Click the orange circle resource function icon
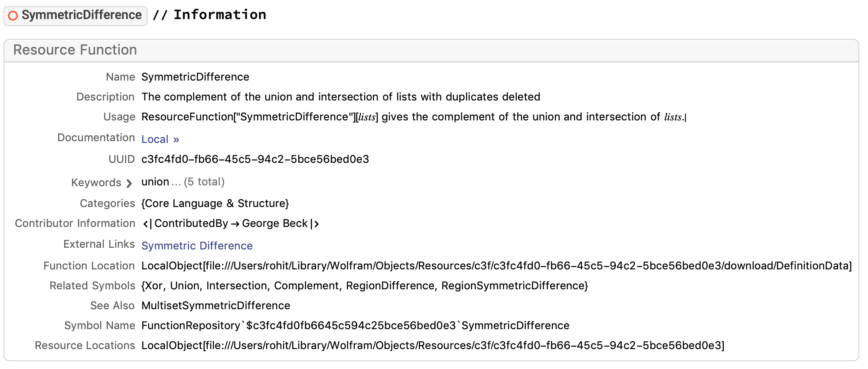Image resolution: width=868 pixels, height=369 pixels. (x=13, y=16)
